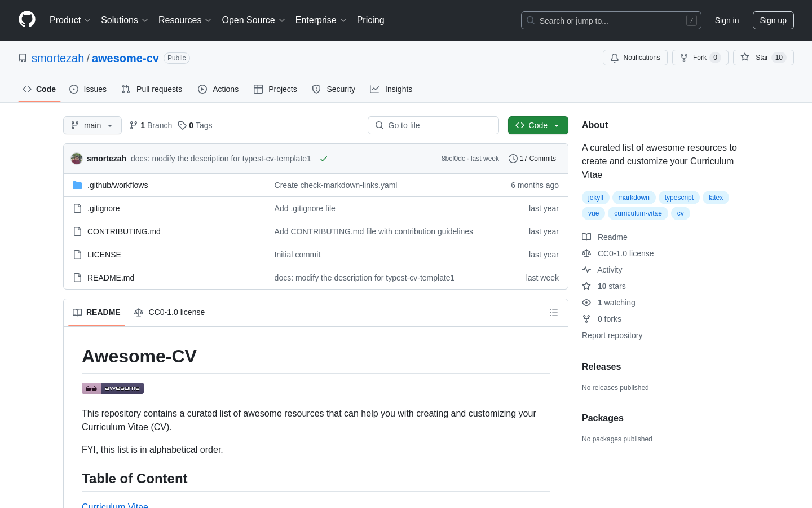
Task: Click the Sign in link
Action: point(727,20)
